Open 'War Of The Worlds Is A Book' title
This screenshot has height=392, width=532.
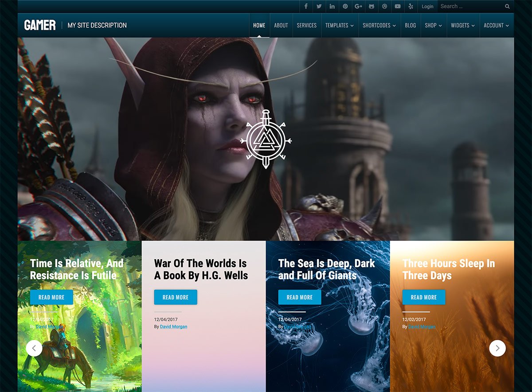pos(201,269)
